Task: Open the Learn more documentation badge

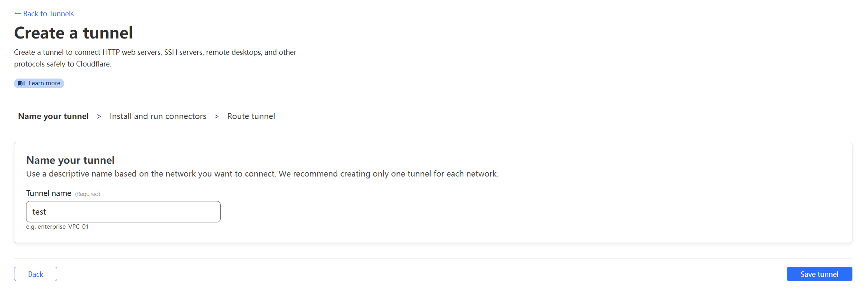Action: click(39, 83)
